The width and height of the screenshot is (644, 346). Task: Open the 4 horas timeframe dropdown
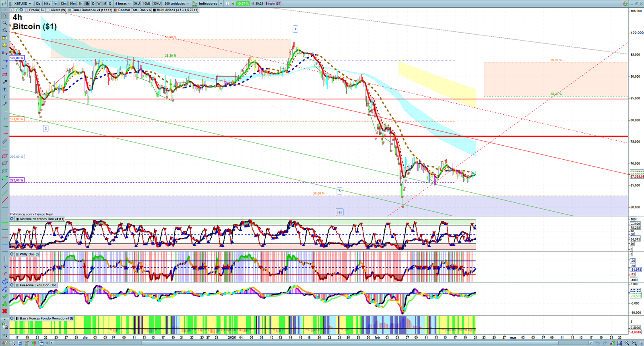(123, 4)
